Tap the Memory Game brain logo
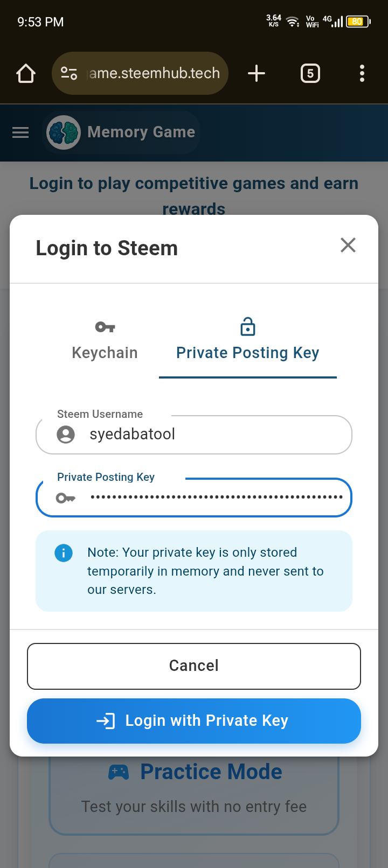 pyautogui.click(x=64, y=132)
